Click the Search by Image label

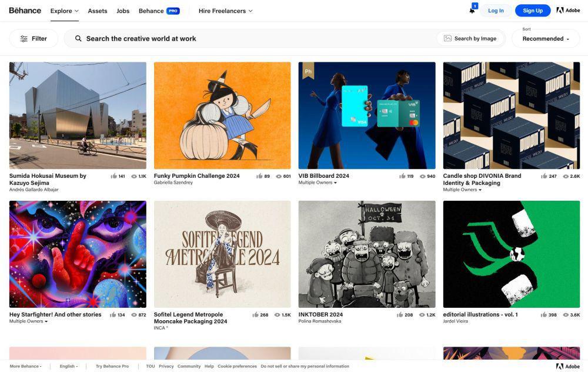475,38
